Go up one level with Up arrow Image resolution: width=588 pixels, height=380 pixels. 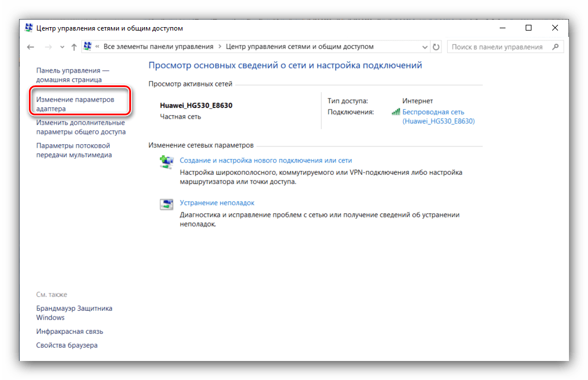[x=74, y=47]
